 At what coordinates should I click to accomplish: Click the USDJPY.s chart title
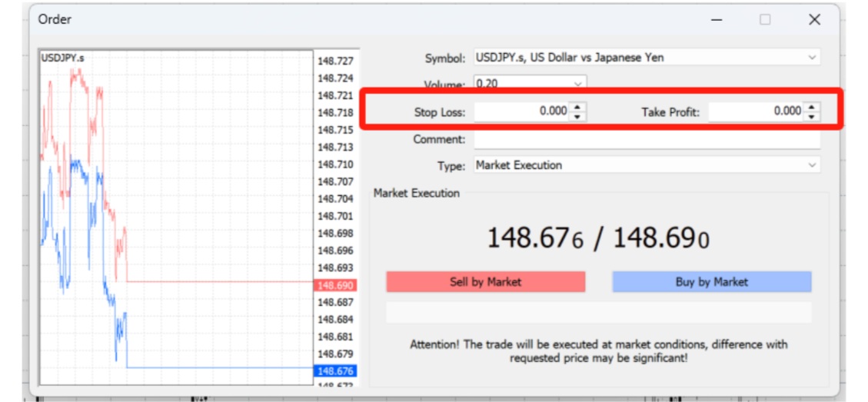(x=62, y=58)
